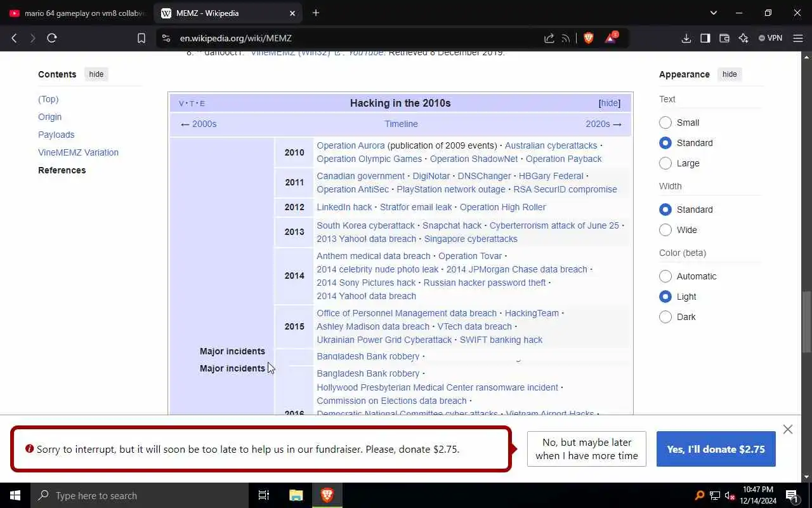The image size is (812, 508).
Task: Click the V link in navbox header
Action: [x=181, y=104]
